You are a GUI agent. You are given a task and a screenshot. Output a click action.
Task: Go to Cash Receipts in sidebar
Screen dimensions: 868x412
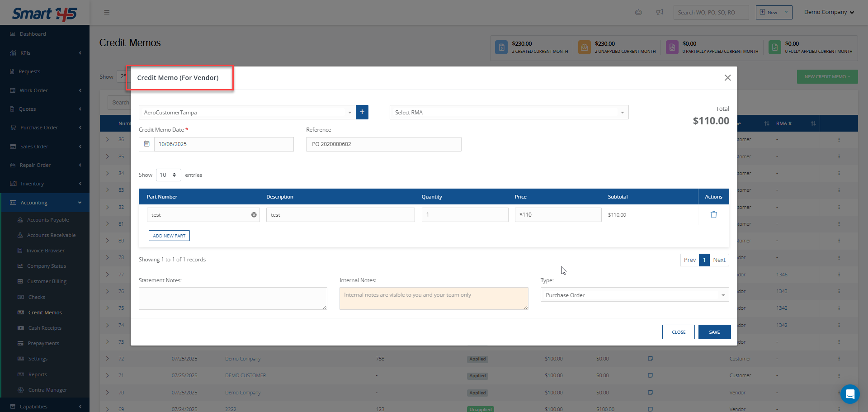click(x=45, y=328)
